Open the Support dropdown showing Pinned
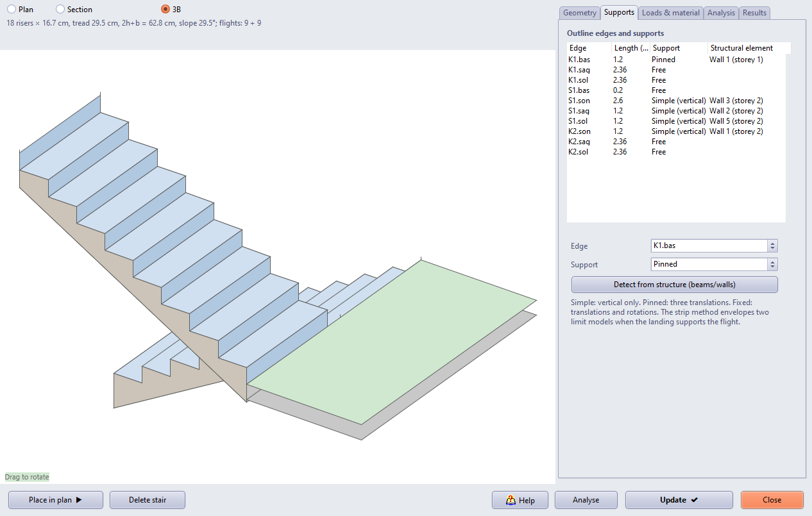This screenshot has height=516, width=812. (x=714, y=264)
